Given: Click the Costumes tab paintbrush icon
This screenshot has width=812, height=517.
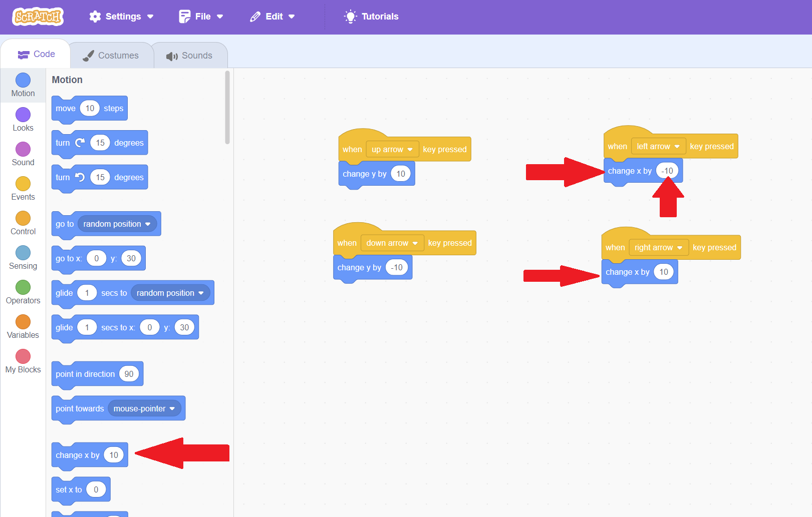Looking at the screenshot, I should [88, 56].
